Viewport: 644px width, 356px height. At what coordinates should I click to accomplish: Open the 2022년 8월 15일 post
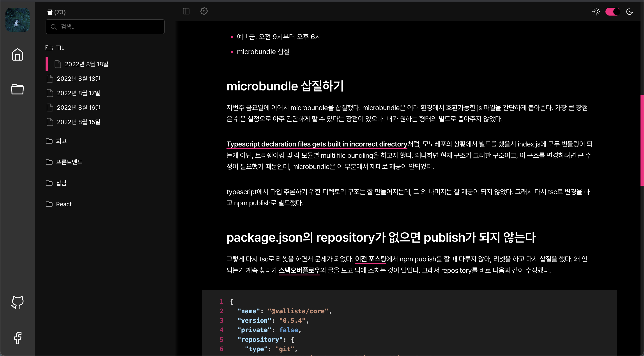tap(78, 122)
